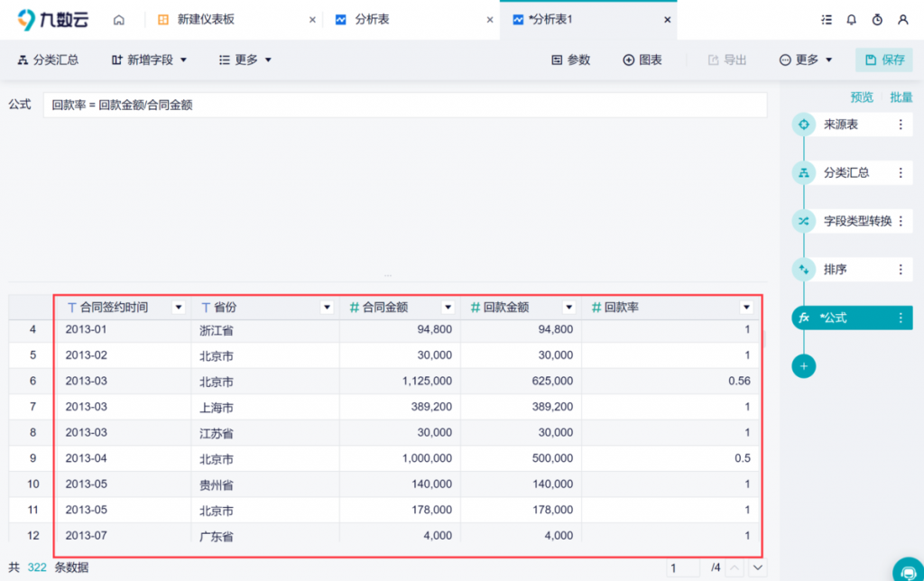924x581 pixels.
Task: Switch to the 新建仪表板 tab
Action: coord(206,19)
